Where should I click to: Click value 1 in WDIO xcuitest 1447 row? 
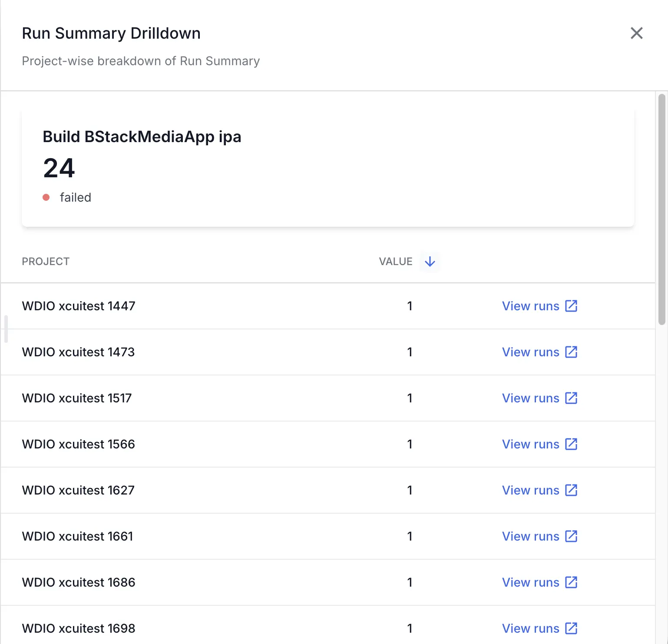pos(410,306)
